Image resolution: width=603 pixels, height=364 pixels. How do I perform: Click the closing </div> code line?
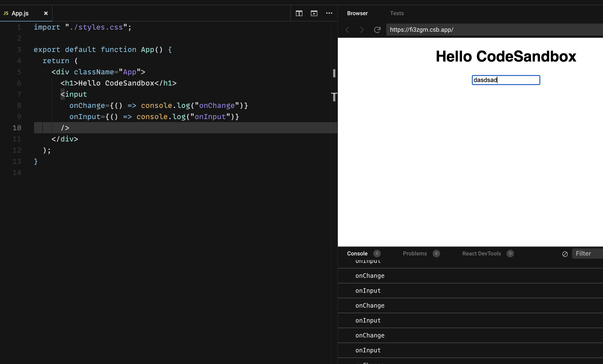[x=65, y=139]
